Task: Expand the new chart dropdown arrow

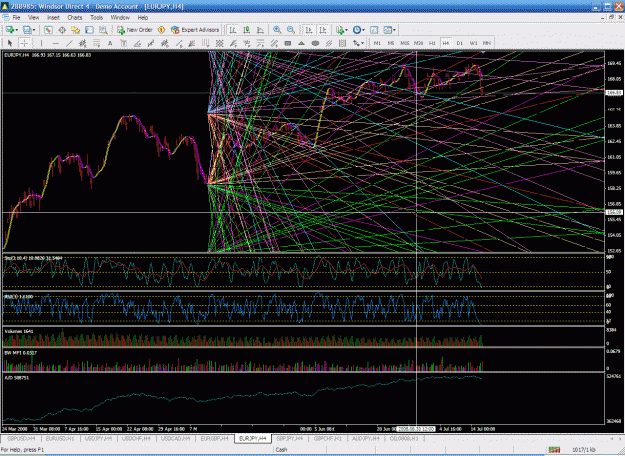Action: pyautogui.click(x=16, y=30)
